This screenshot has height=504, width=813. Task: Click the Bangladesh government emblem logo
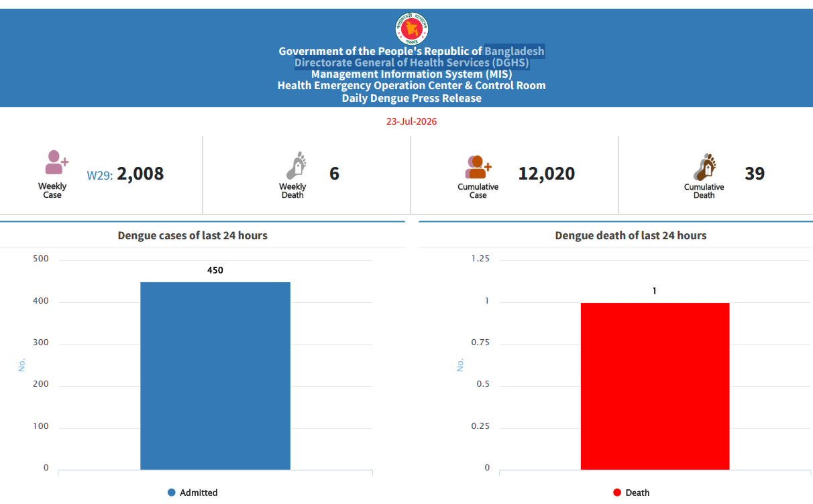[411, 29]
